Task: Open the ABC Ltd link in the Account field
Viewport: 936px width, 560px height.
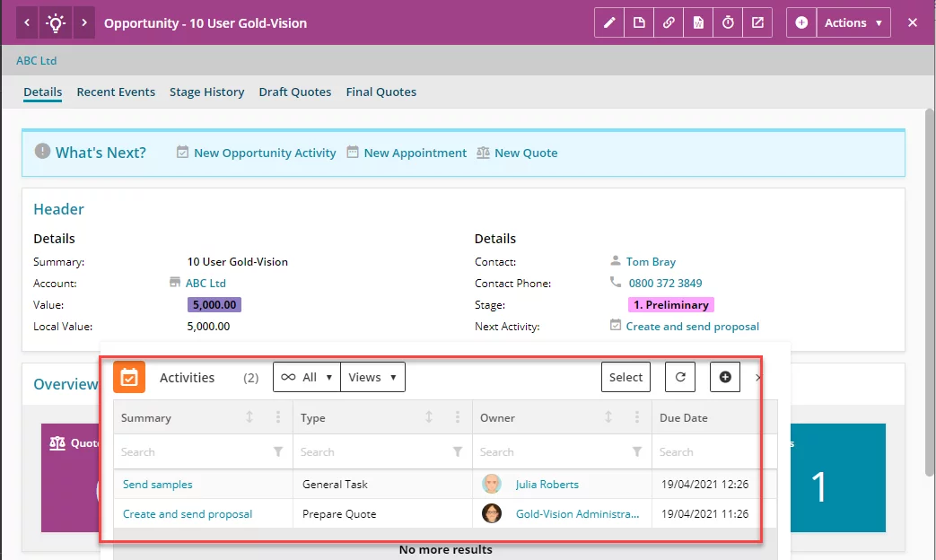Action: point(206,283)
